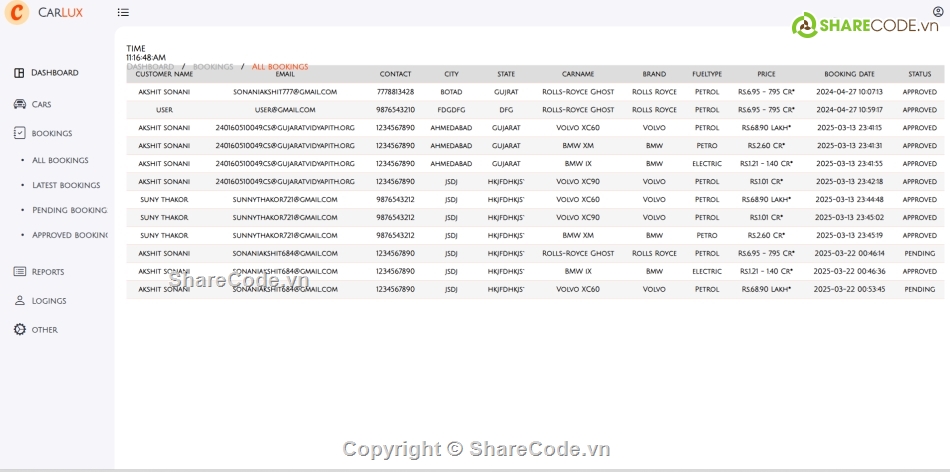This screenshot has width=950, height=472.
Task: Click the FDGDFG city cell
Action: point(451,110)
